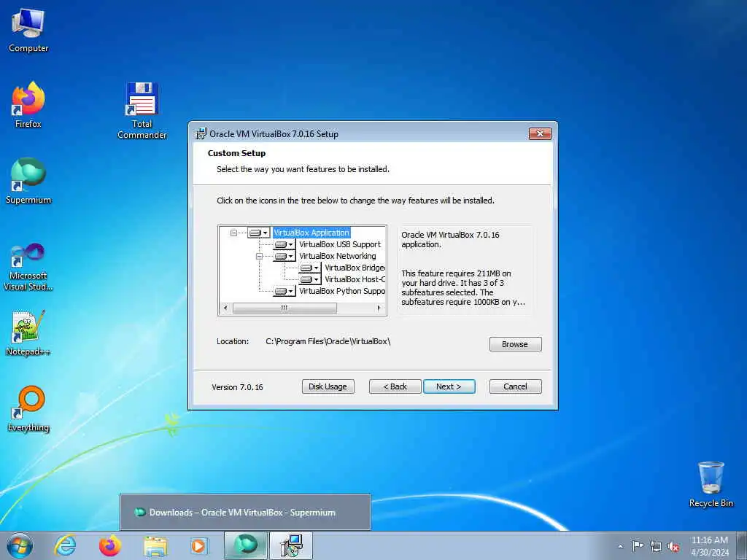
Task: Click the feature tree horizontal scrollbar thumb
Action: pos(285,308)
